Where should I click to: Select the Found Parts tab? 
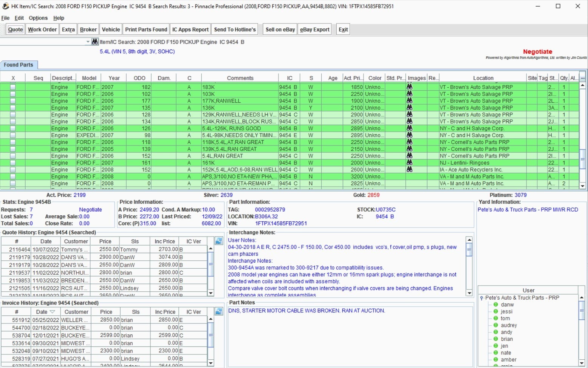point(19,65)
